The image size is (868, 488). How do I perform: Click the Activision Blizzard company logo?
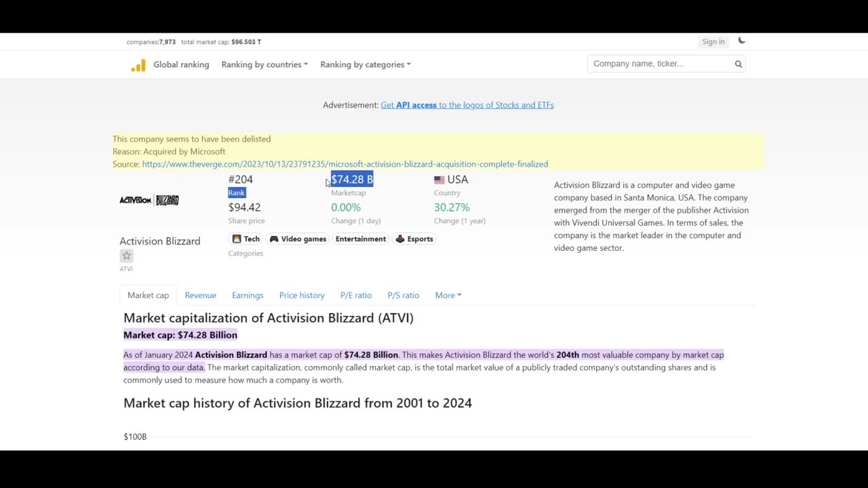click(149, 200)
